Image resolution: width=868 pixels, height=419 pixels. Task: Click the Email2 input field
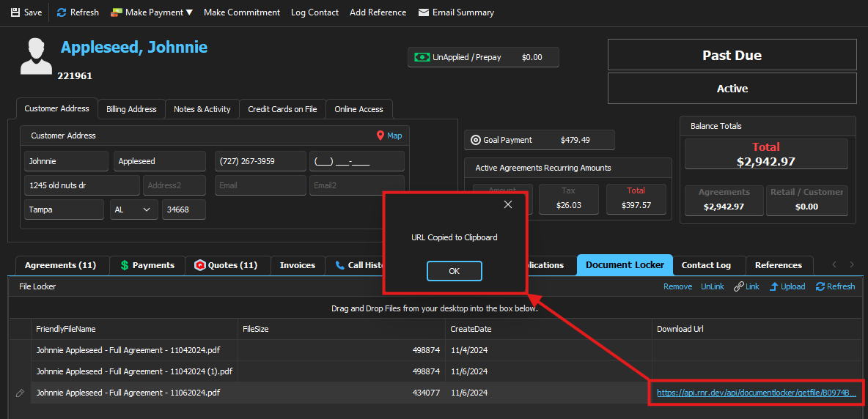coord(357,185)
